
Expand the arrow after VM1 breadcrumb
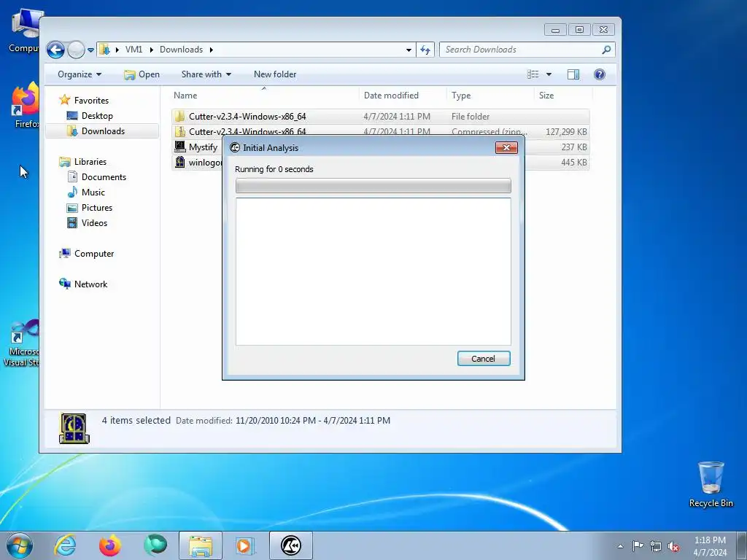click(151, 50)
